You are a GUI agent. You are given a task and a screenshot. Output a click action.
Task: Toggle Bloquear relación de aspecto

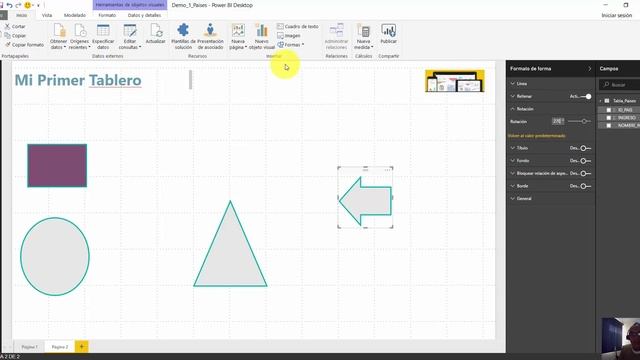[586, 173]
